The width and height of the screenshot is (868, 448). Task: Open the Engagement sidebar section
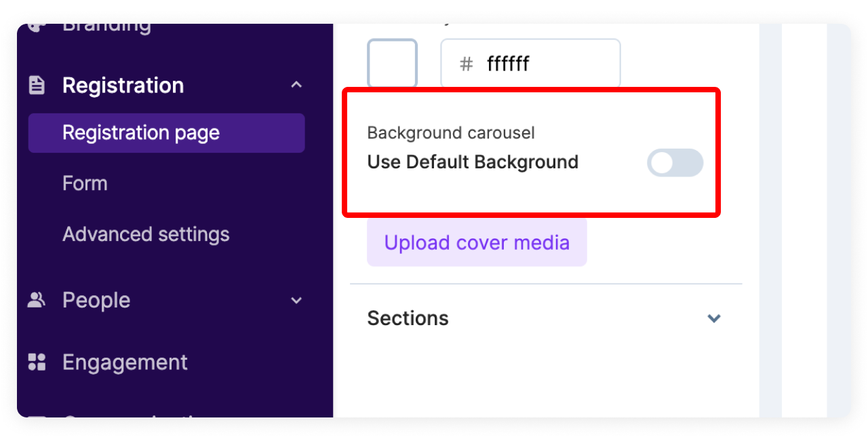(125, 362)
